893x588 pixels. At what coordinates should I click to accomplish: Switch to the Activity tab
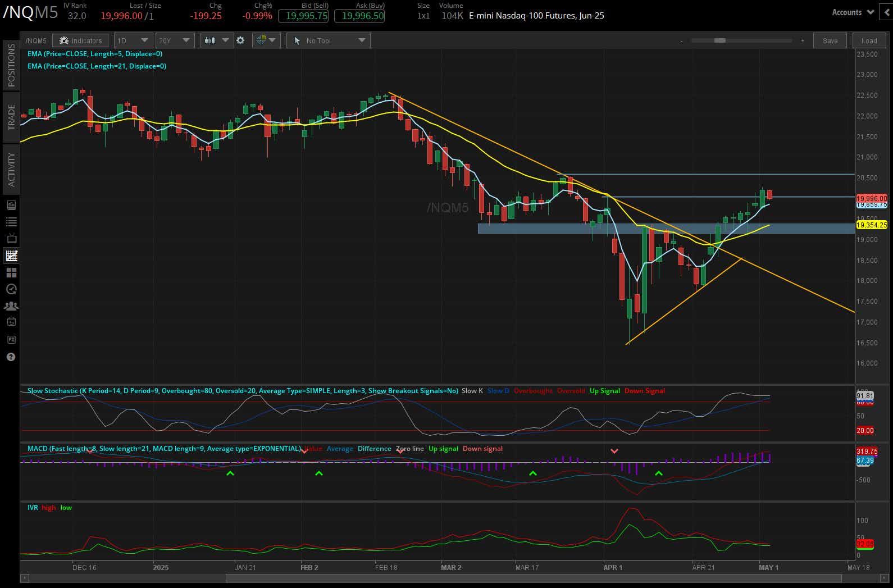[11, 170]
